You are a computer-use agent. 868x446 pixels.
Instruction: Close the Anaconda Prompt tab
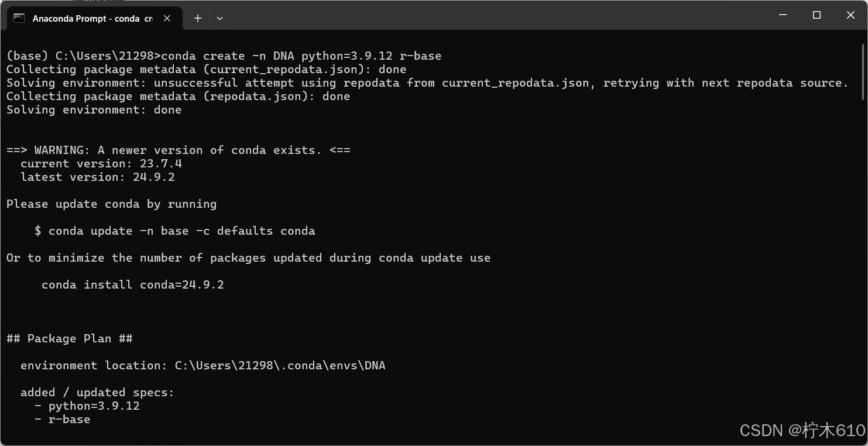(x=167, y=18)
